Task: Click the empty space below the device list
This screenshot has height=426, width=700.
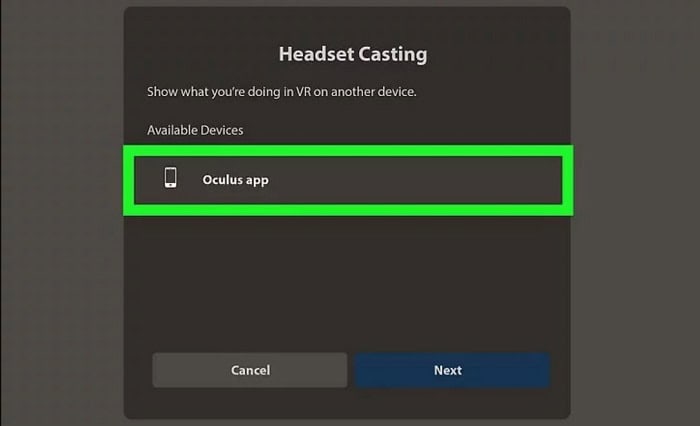Action: click(348, 281)
